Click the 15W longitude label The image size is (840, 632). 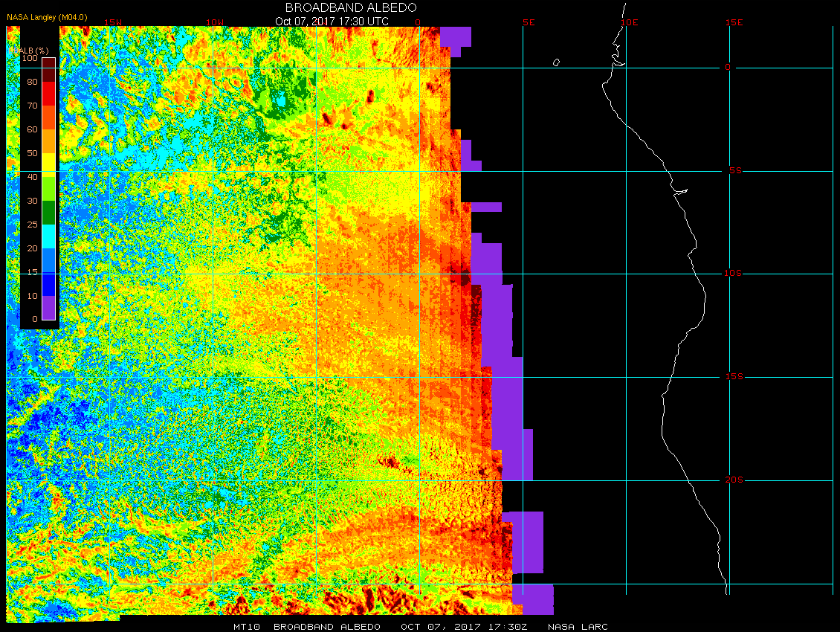112,22
